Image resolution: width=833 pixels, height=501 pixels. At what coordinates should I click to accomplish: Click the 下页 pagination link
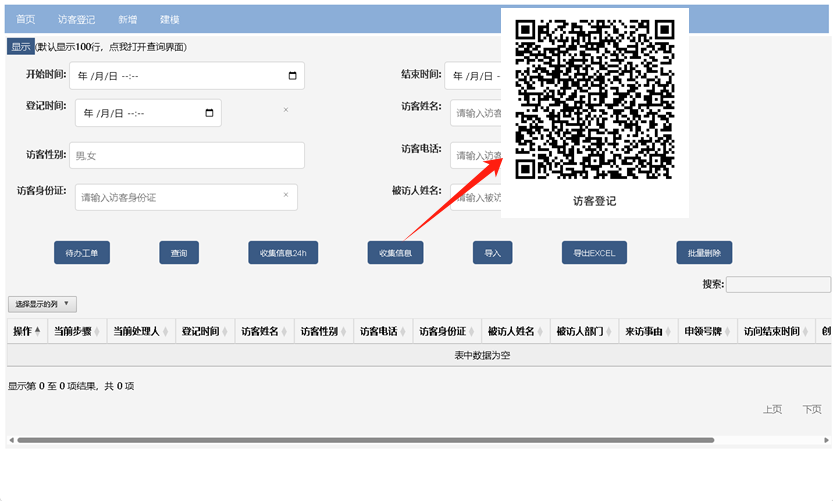pyautogui.click(x=812, y=409)
